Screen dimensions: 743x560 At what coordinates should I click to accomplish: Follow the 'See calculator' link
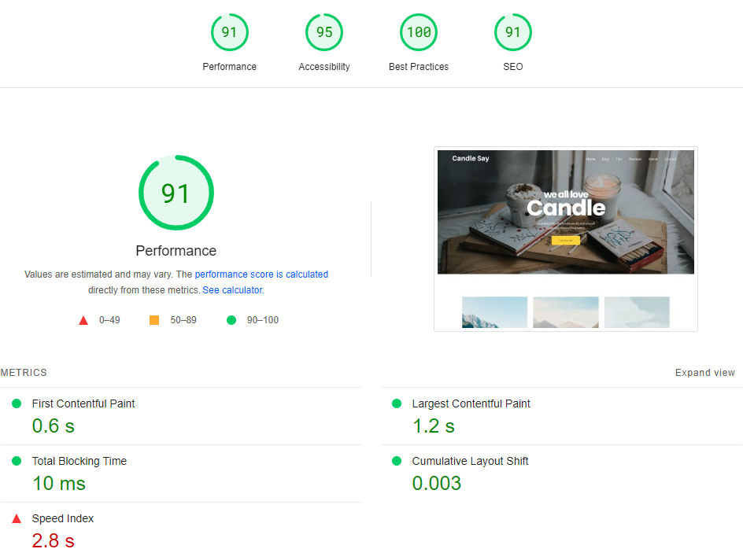(x=232, y=290)
